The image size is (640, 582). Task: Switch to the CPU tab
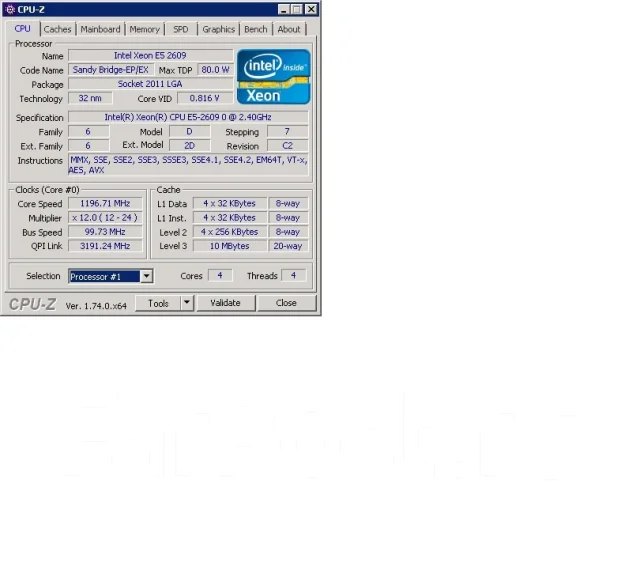(22, 29)
